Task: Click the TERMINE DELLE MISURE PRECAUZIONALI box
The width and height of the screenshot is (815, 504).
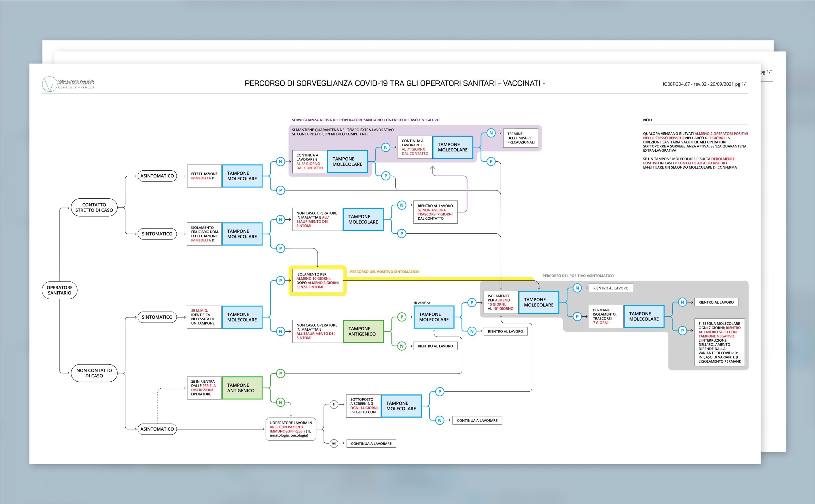Action: click(520, 138)
